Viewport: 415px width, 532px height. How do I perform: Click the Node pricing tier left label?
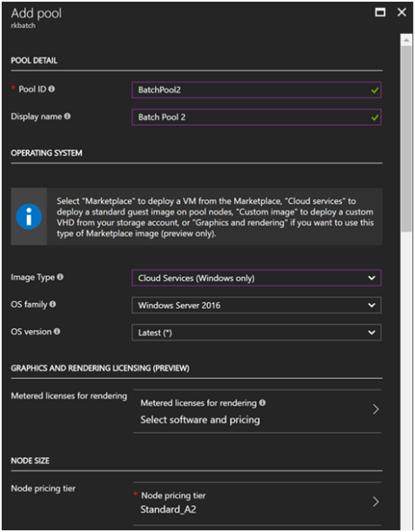click(x=43, y=488)
